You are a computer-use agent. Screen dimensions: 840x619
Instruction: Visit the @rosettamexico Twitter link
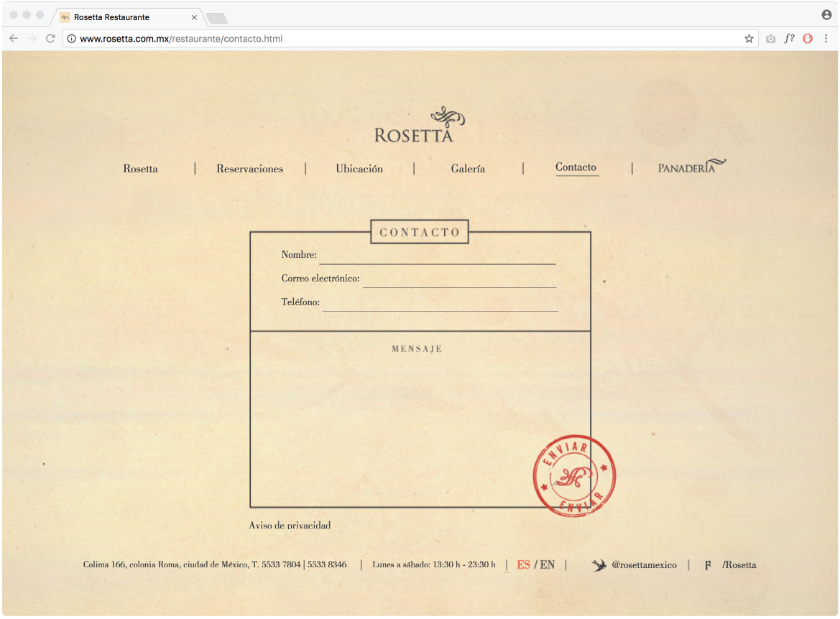(644, 565)
